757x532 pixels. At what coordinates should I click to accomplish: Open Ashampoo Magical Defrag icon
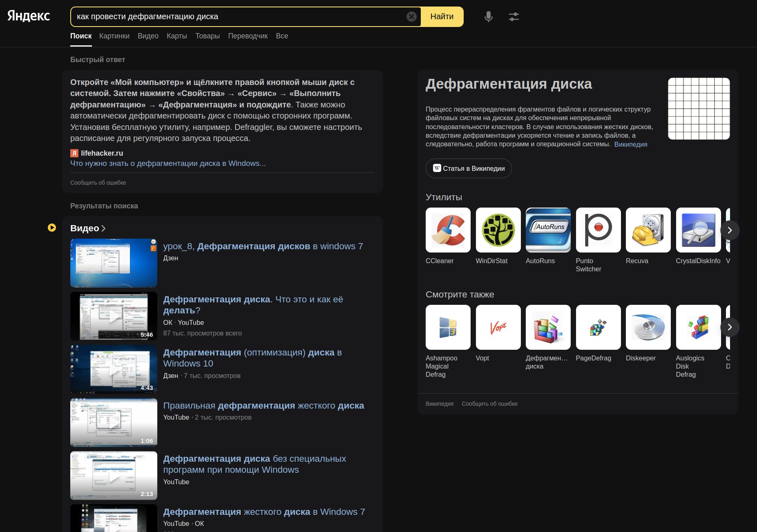pos(448,327)
